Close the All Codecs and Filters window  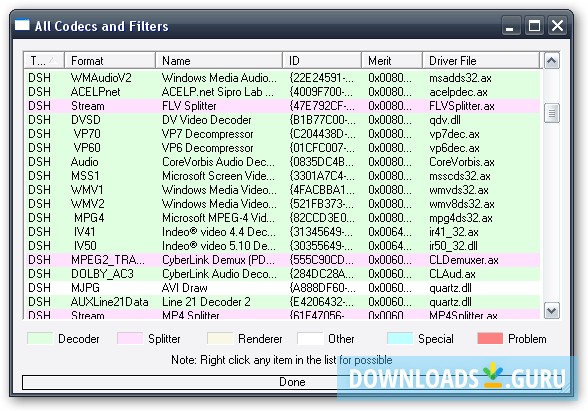pos(557,26)
